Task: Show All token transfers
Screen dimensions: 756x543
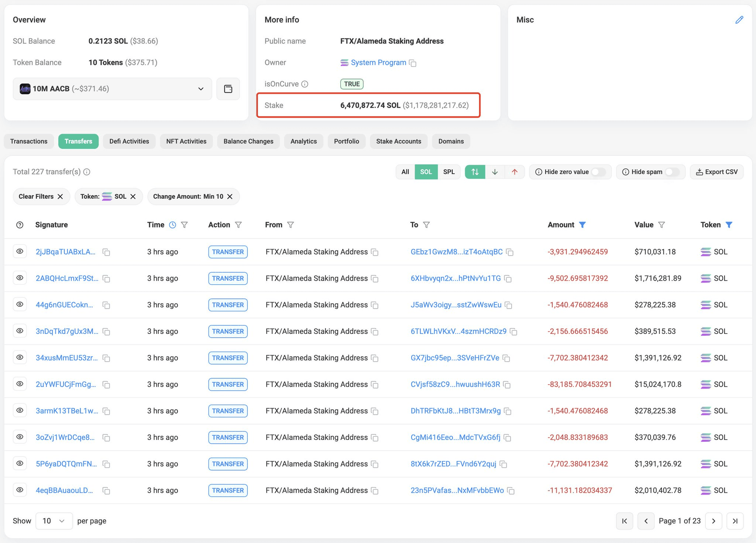Action: tap(405, 172)
